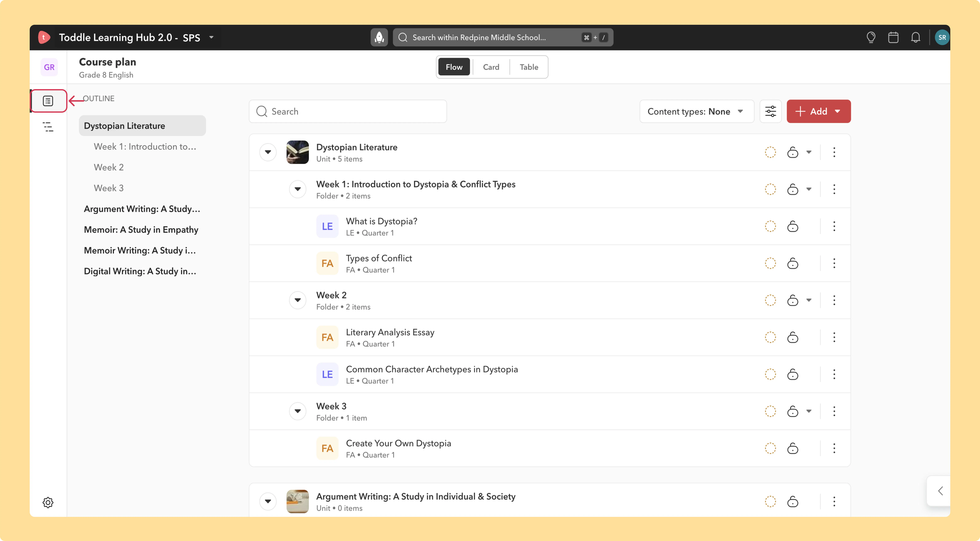This screenshot has width=980, height=541.
Task: Open more options for Literary Analysis Essay
Action: [834, 337]
